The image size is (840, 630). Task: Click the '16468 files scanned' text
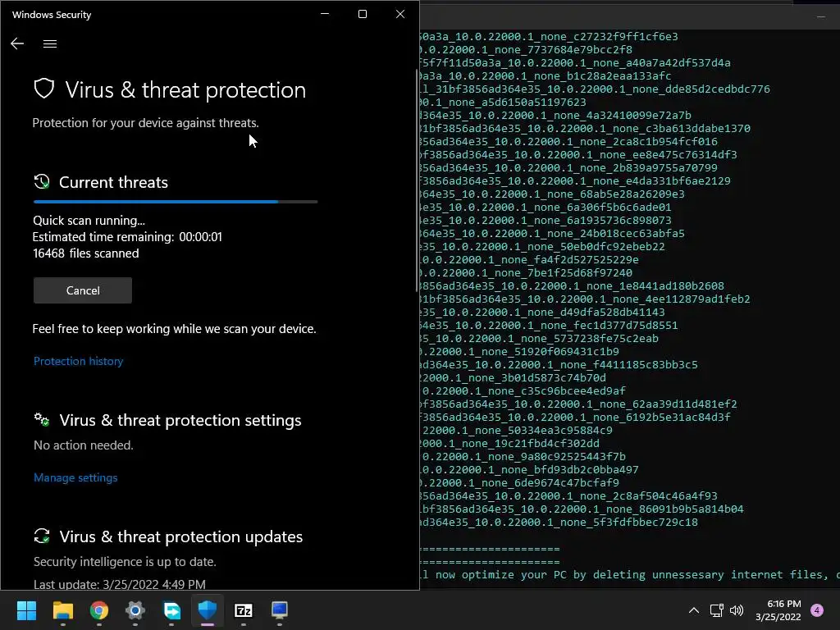(86, 253)
